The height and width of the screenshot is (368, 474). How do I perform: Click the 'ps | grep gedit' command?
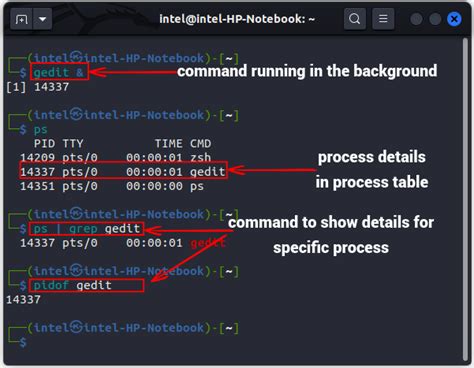[87, 229]
